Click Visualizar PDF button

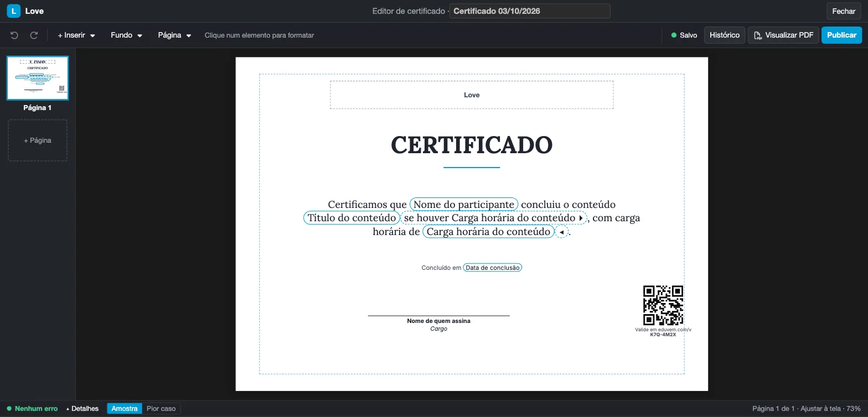point(783,35)
